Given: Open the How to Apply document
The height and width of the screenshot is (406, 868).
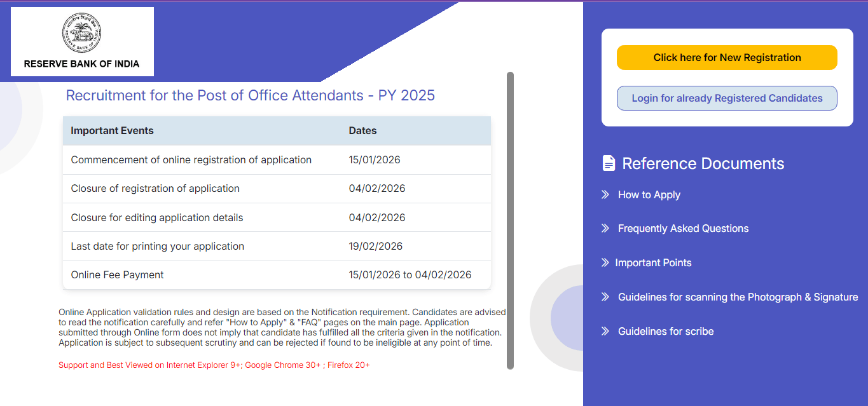Looking at the screenshot, I should 649,194.
